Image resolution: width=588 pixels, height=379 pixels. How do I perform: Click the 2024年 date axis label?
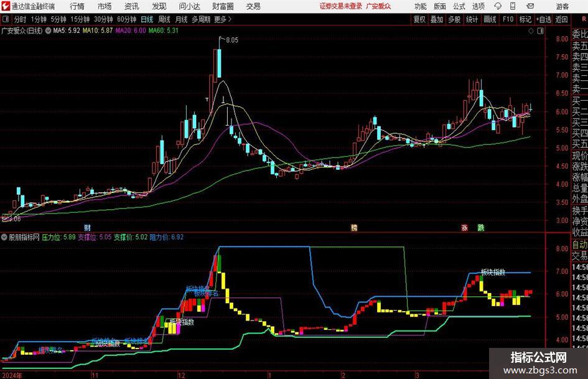click(x=12, y=375)
